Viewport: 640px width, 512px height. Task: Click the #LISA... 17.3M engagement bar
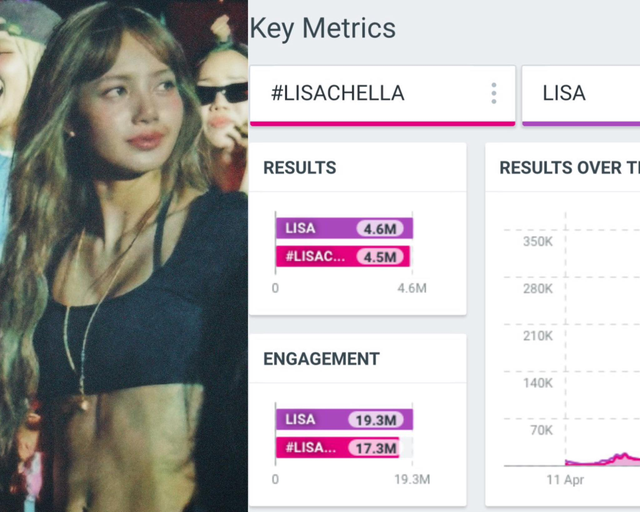[x=338, y=448]
